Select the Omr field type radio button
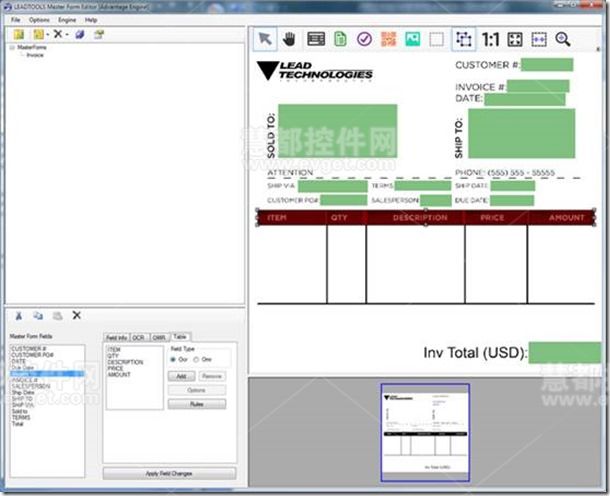 [196, 359]
